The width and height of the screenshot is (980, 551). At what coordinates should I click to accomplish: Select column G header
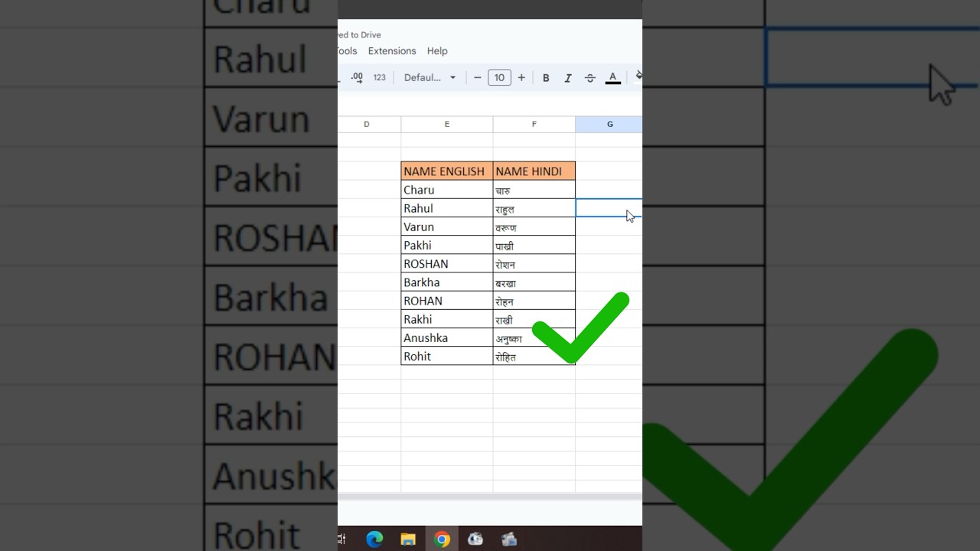pos(609,124)
